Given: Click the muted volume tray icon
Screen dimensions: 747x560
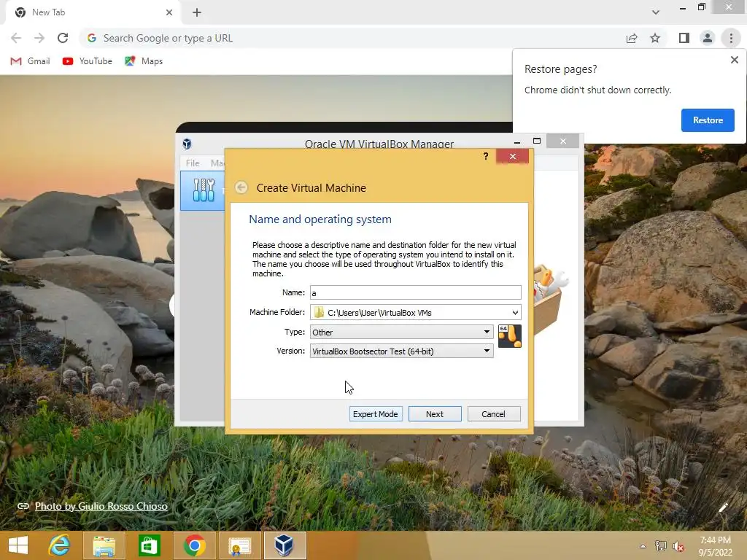Looking at the screenshot, I should pos(678,546).
